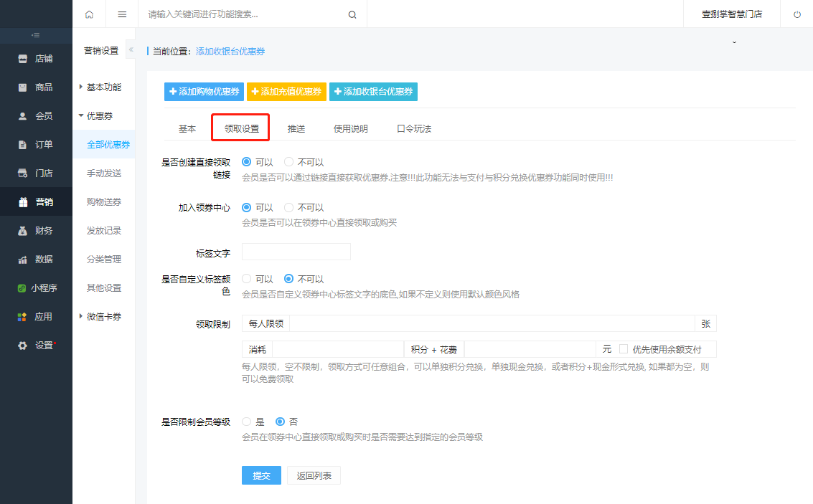Open 订单 in the main sidebar
The width and height of the screenshot is (813, 504).
tap(36, 145)
